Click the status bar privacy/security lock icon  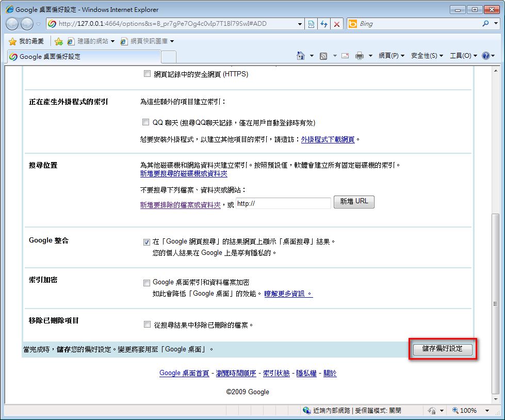click(432, 410)
